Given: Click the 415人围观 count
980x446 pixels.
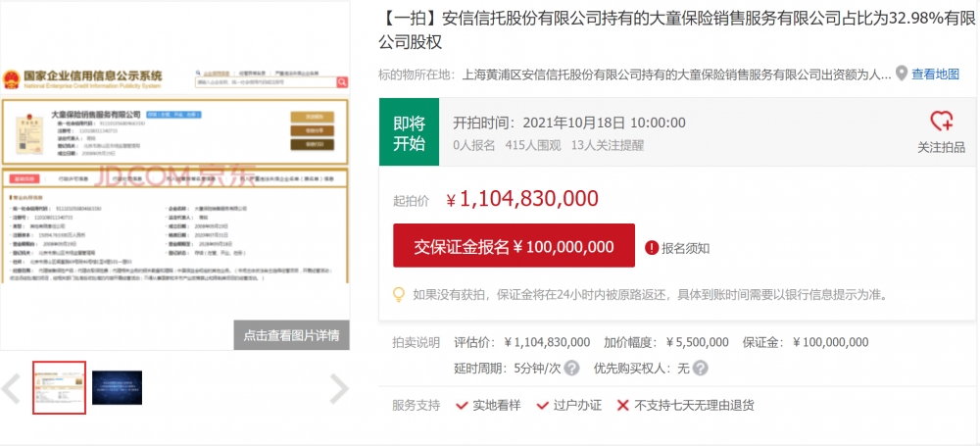Looking at the screenshot, I should (x=533, y=146).
